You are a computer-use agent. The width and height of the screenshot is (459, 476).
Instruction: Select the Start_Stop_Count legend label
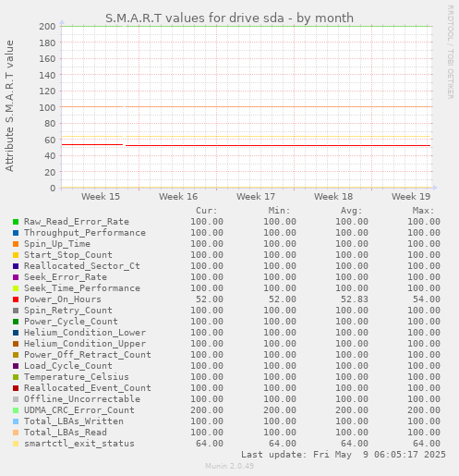point(68,255)
